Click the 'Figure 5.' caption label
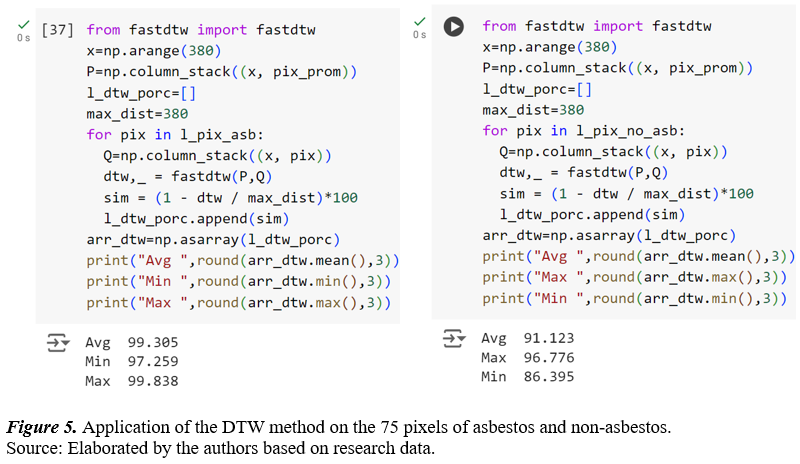 click(x=41, y=427)
